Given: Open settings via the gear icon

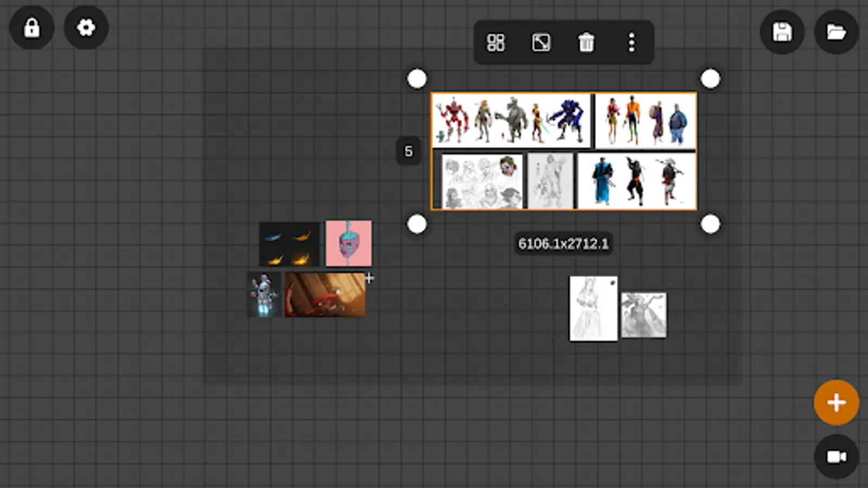Looking at the screenshot, I should click(x=86, y=28).
